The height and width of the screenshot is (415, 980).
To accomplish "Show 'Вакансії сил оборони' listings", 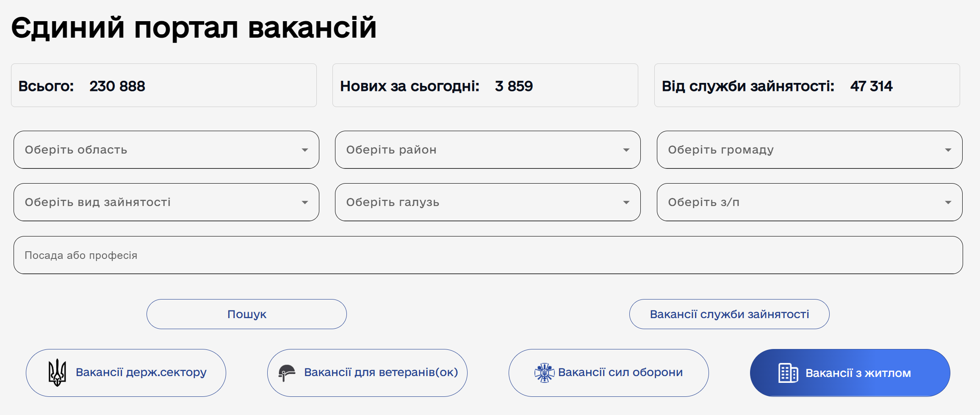I will click(x=620, y=373).
